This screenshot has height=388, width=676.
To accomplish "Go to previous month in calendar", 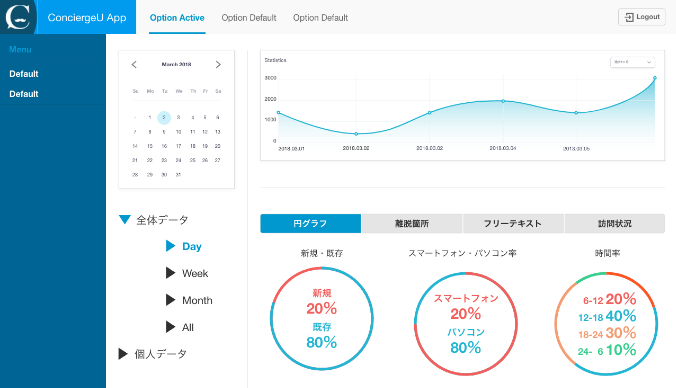I will [134, 64].
